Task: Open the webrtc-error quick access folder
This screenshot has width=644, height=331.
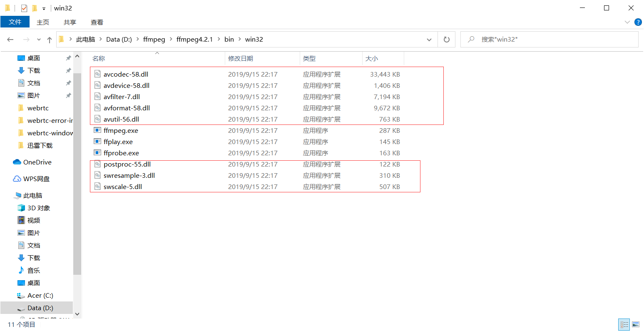Action: [x=46, y=120]
